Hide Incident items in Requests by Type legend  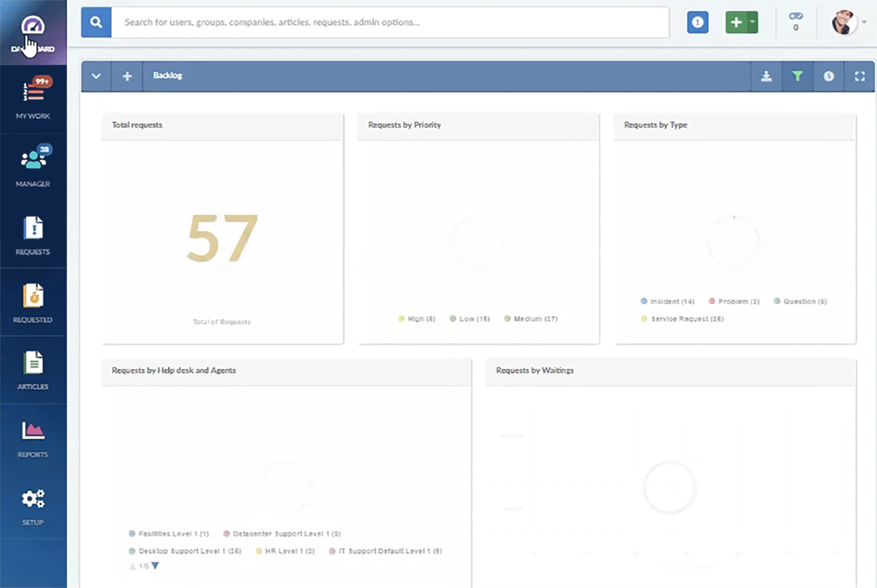point(667,301)
